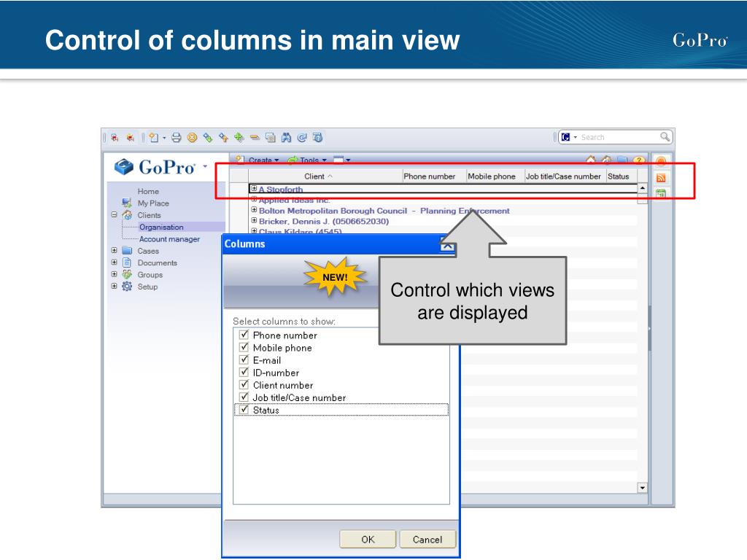
Task: Click the list scrollbar down arrow
Action: click(642, 488)
